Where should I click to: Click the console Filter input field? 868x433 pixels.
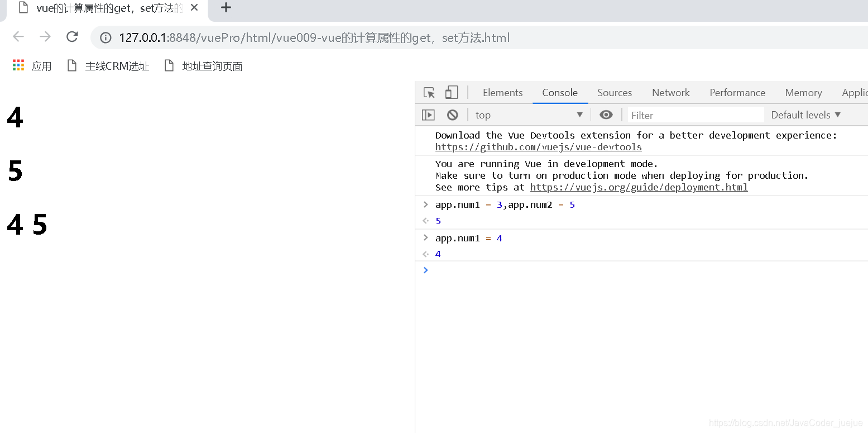coord(695,115)
